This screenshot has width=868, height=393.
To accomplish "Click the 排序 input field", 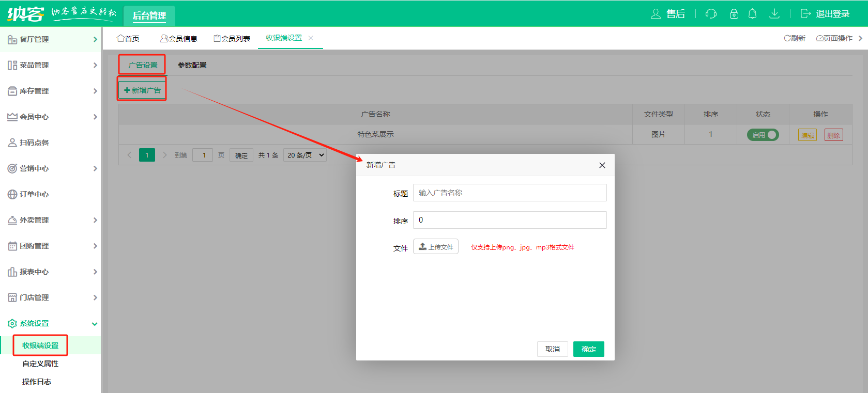I will [x=510, y=220].
